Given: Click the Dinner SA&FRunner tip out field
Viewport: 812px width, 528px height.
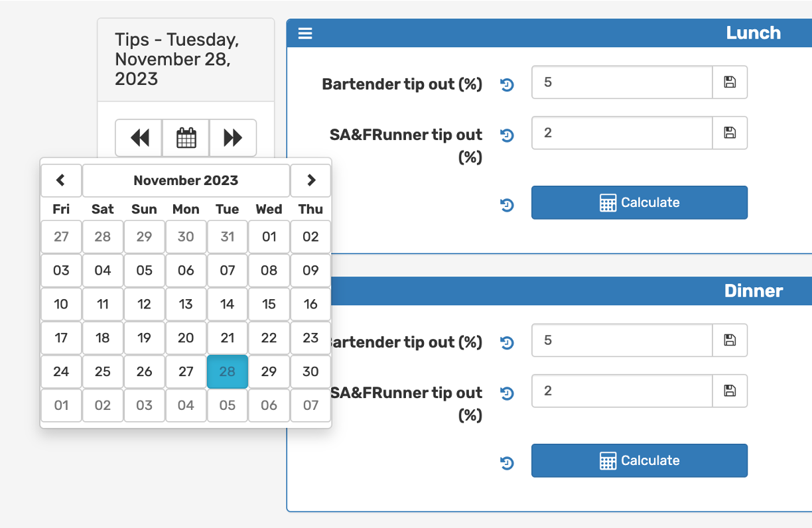Looking at the screenshot, I should coord(622,391).
